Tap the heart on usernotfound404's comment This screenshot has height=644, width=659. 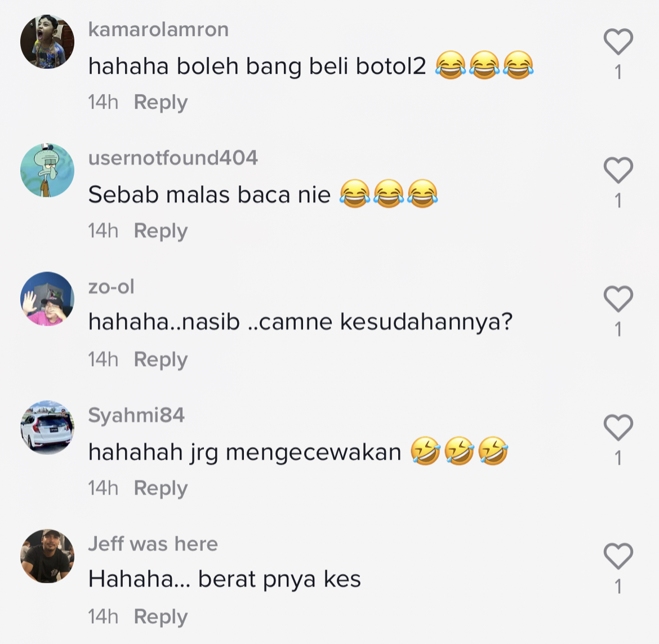(618, 170)
